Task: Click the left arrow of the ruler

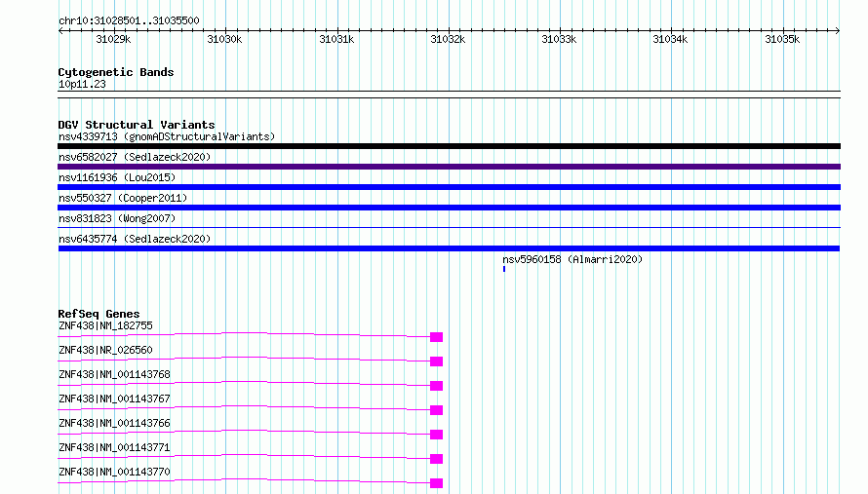Action: point(60,30)
